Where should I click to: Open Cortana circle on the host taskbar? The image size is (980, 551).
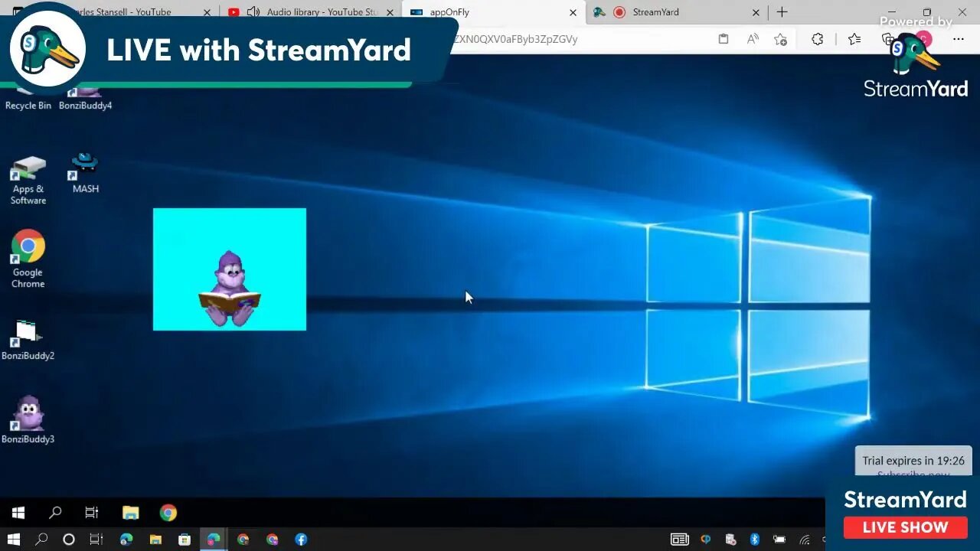coord(69,540)
